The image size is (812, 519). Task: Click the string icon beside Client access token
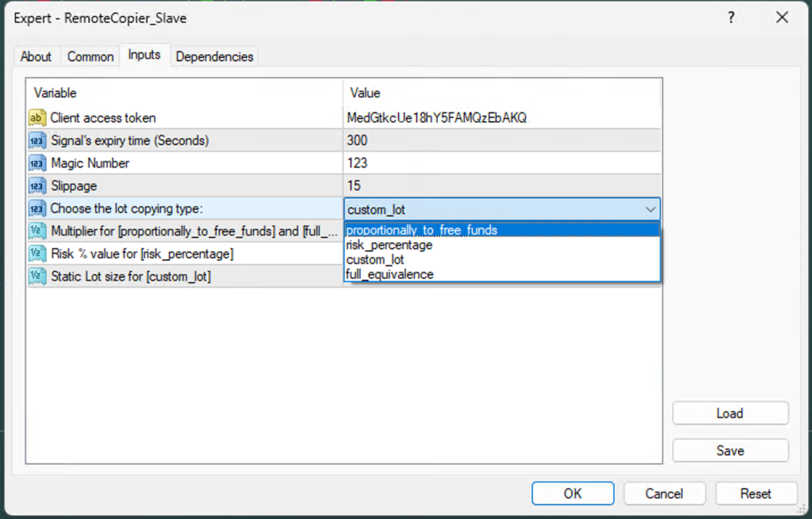(x=37, y=118)
